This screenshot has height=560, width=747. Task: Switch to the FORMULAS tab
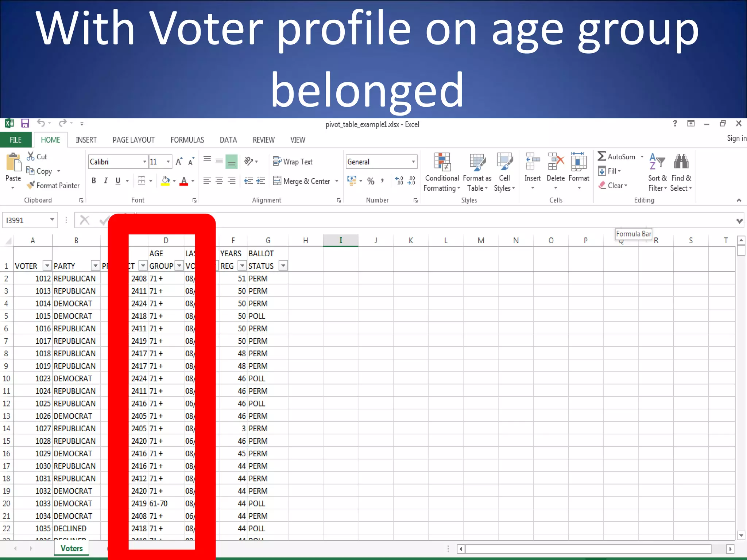(x=187, y=140)
